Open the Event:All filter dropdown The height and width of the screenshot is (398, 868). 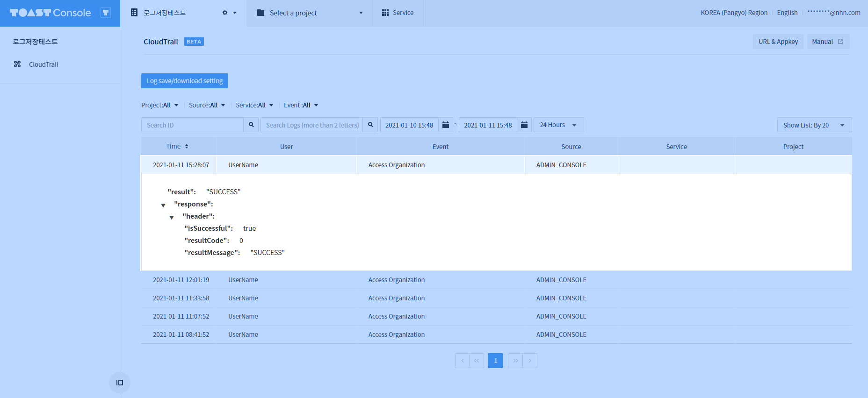301,105
